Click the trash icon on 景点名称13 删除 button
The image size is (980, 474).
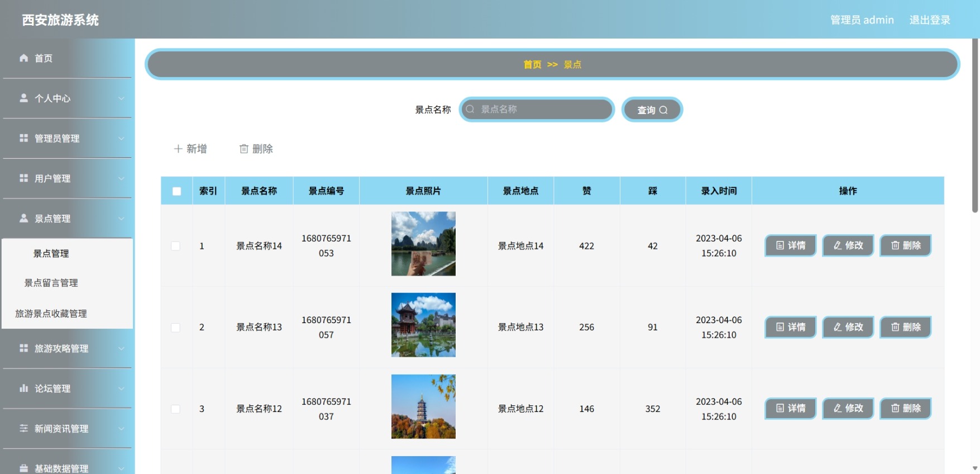pos(895,327)
